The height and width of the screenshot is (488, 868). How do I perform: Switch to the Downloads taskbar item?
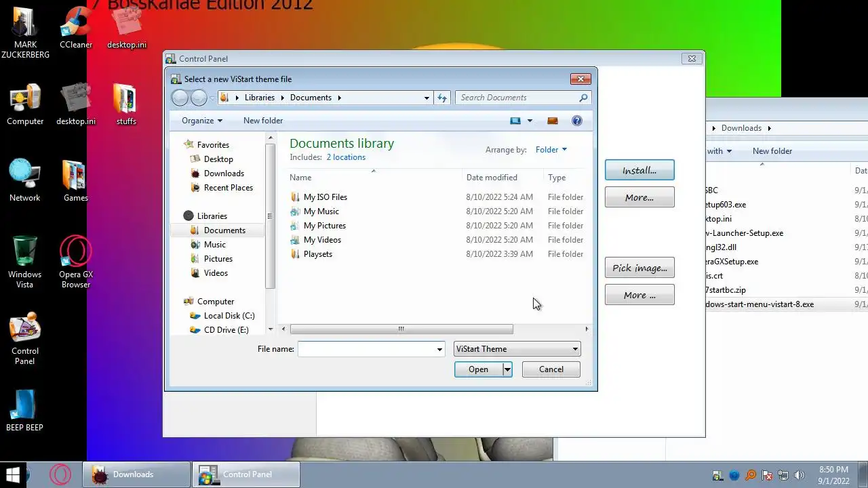pos(136,474)
